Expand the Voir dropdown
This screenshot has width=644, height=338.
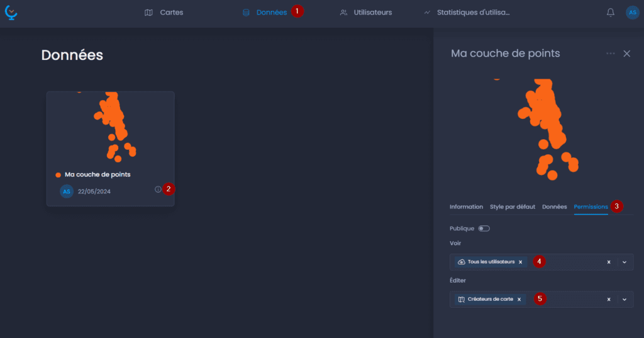(x=625, y=262)
